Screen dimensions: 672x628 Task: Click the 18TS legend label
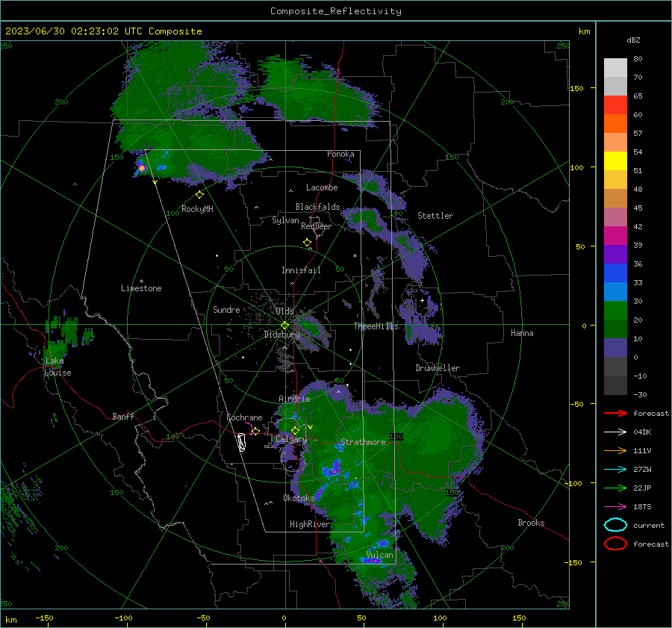[642, 507]
